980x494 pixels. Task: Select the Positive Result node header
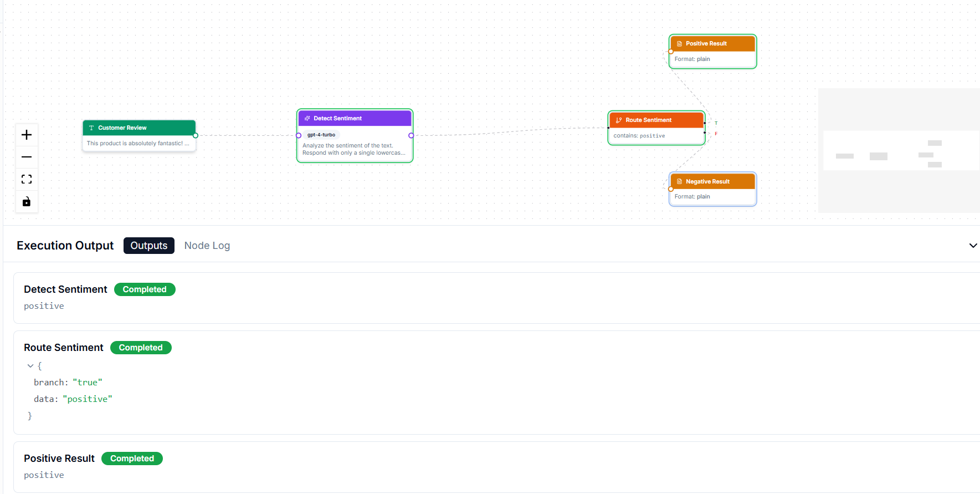(x=713, y=43)
